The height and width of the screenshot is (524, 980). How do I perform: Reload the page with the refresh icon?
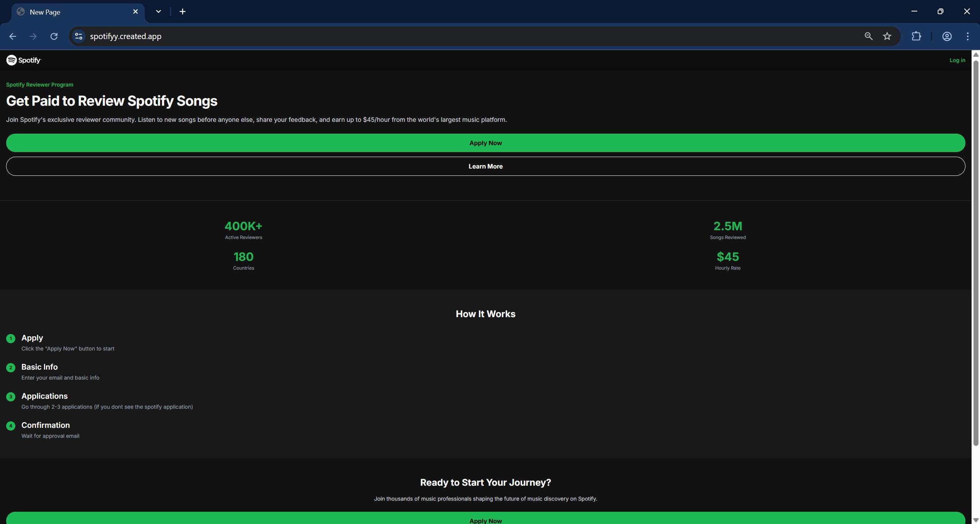pos(54,36)
